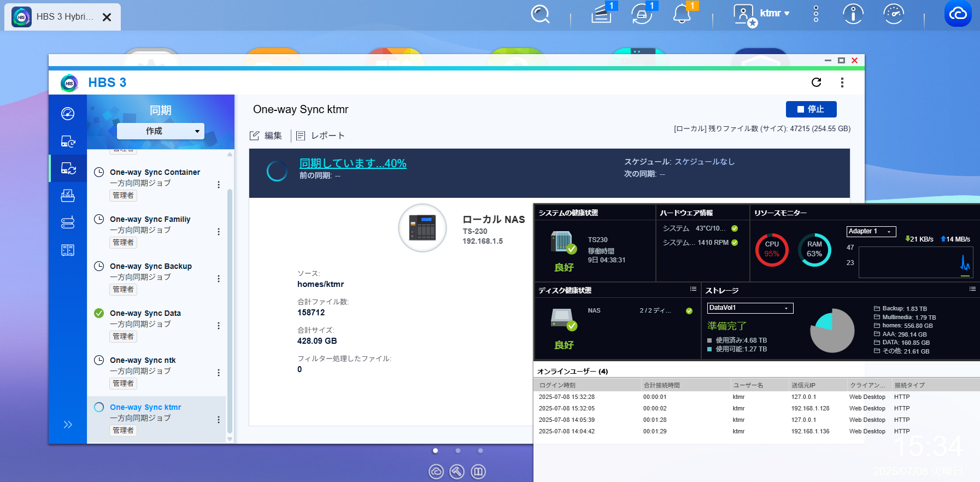Open the 作成 dropdown button

pyautogui.click(x=161, y=131)
